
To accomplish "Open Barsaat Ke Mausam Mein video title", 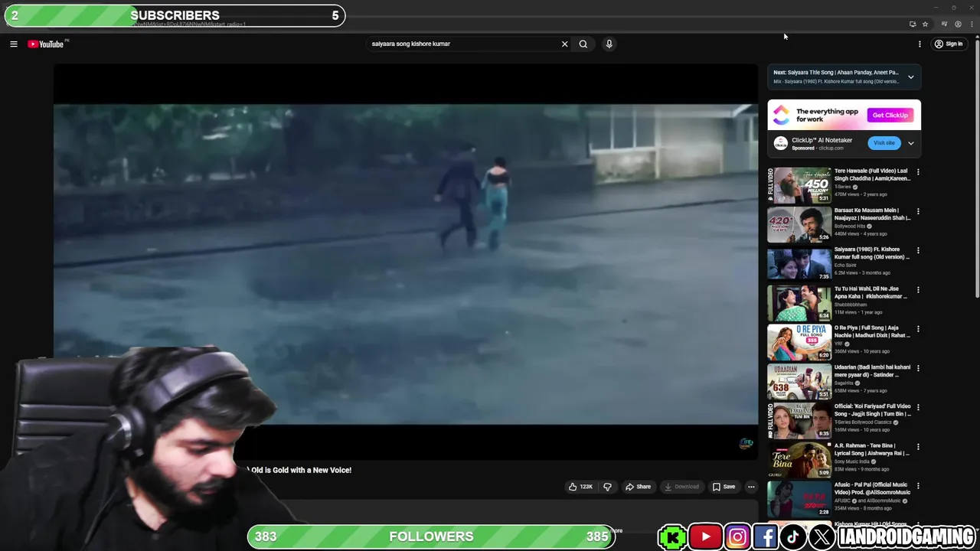I will pyautogui.click(x=872, y=214).
